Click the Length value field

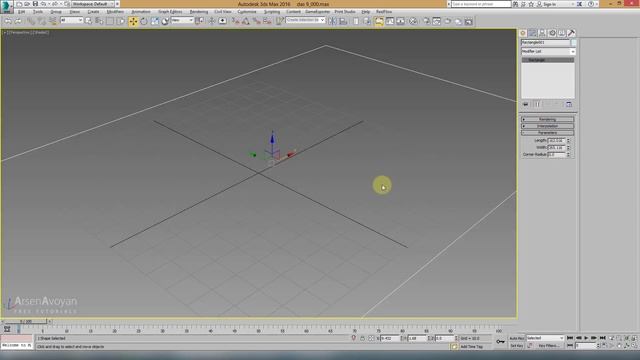pos(556,140)
